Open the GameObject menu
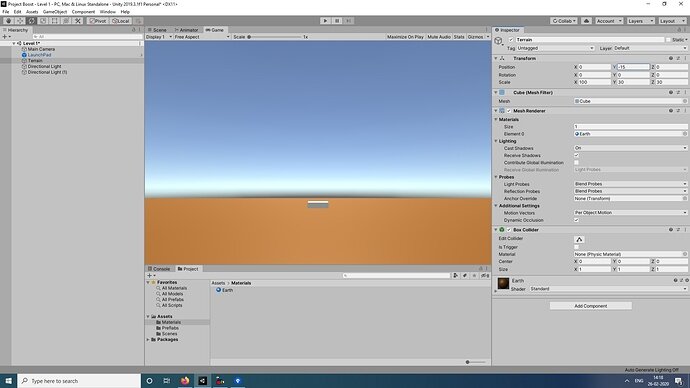The width and height of the screenshot is (690, 388). tap(55, 12)
